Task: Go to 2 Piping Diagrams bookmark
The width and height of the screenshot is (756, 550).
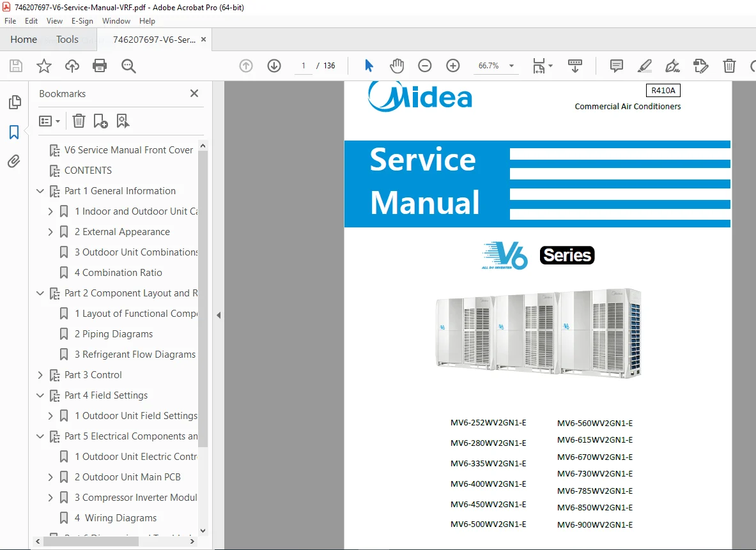Action: coord(113,334)
